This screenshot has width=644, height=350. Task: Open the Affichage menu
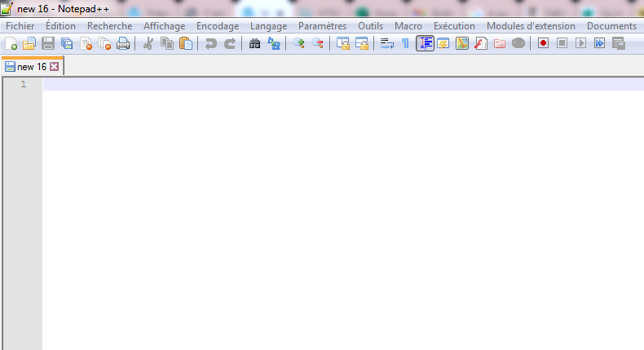(x=165, y=26)
